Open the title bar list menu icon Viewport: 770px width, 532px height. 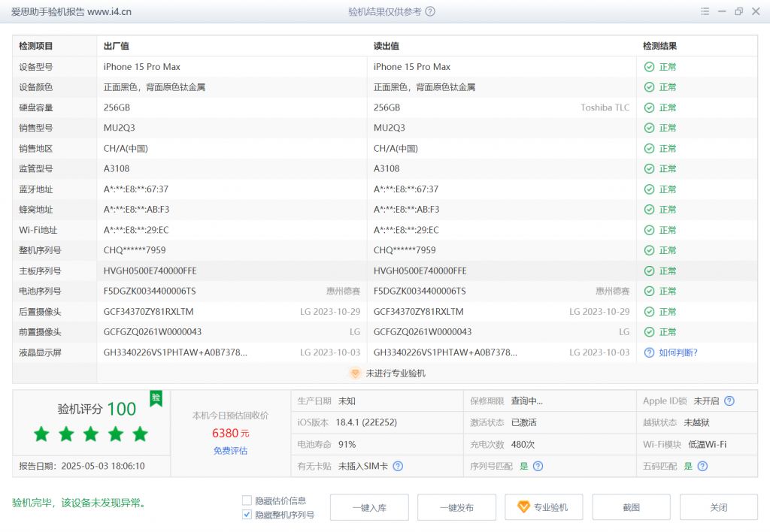705,12
